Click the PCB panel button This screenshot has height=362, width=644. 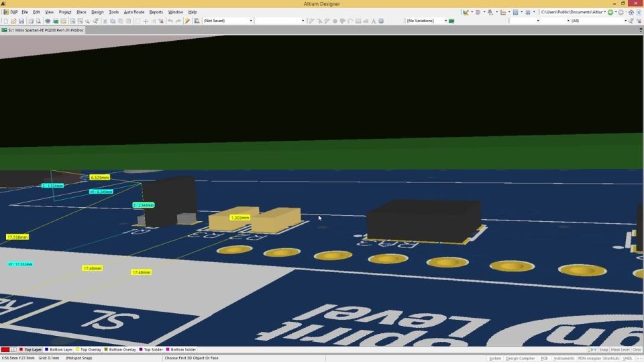click(544, 358)
